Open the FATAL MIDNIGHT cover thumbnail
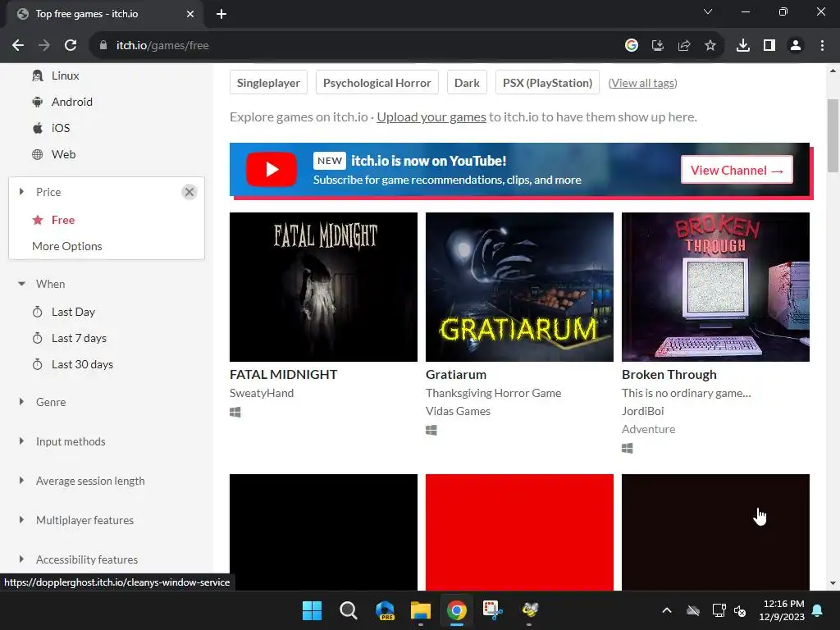This screenshot has height=630, width=840. pyautogui.click(x=323, y=286)
